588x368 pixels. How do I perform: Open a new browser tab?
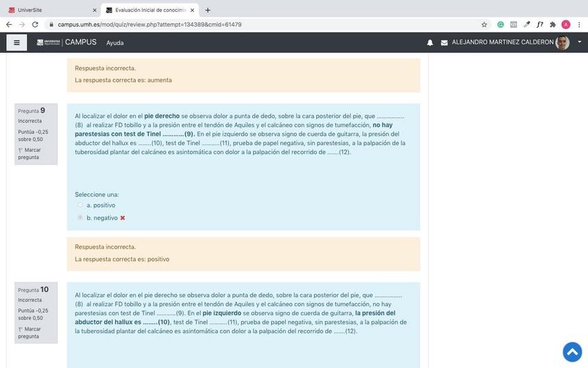pyautogui.click(x=207, y=10)
